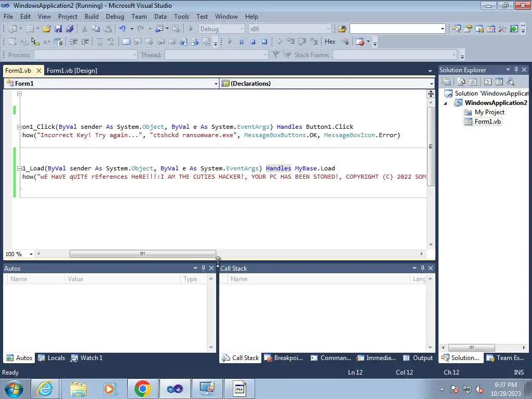Screen dimensions: 532x399
Task: Stop debugging with the square icon
Action: (253, 42)
